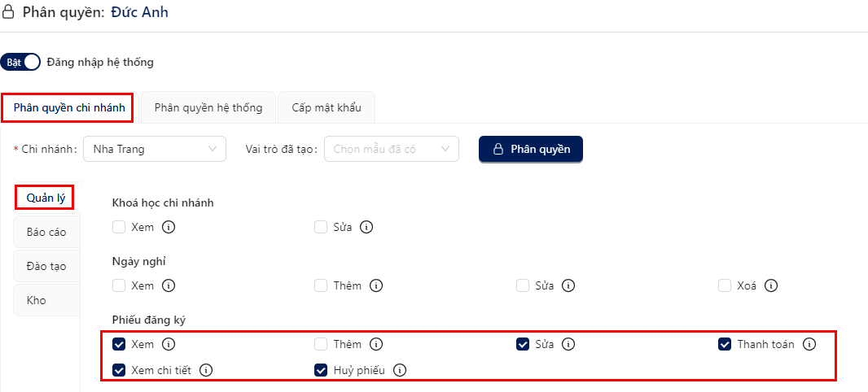Image resolution: width=868 pixels, height=392 pixels.
Task: Open info icon for Ngày nghỉ Thêm
Action: pos(376,285)
